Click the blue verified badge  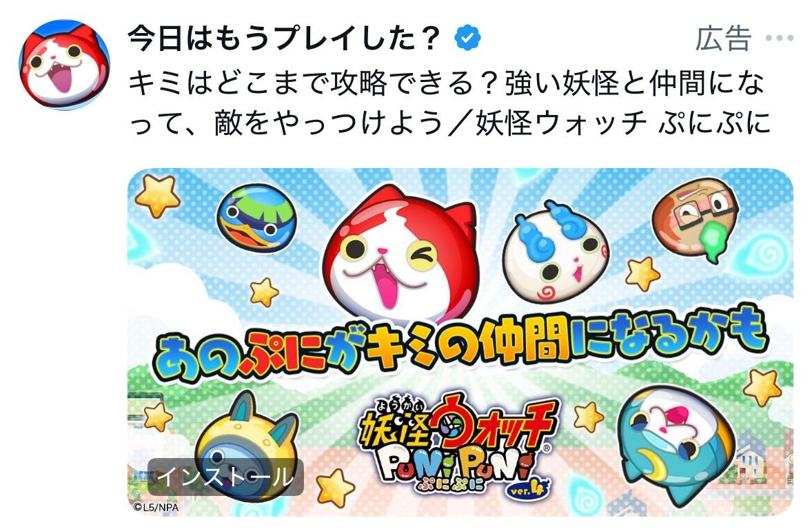click(x=467, y=38)
